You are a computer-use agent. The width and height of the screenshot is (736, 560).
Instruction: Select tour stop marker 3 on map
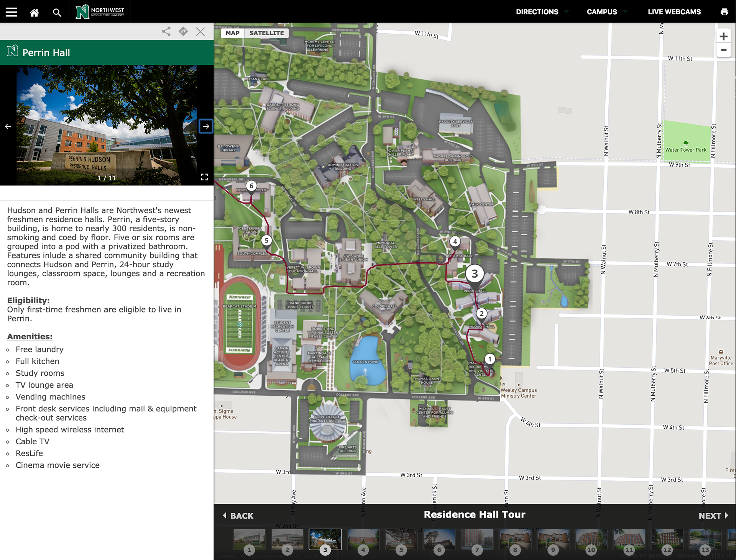(x=475, y=275)
